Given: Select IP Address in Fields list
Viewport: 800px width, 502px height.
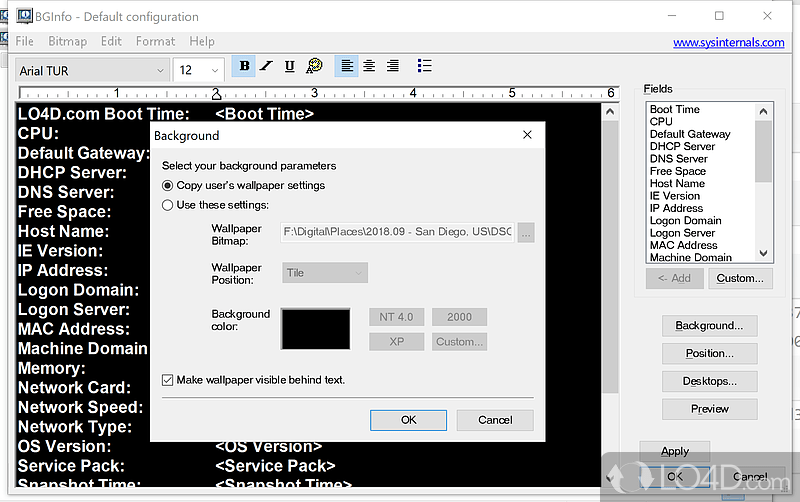Looking at the screenshot, I should coord(676,208).
